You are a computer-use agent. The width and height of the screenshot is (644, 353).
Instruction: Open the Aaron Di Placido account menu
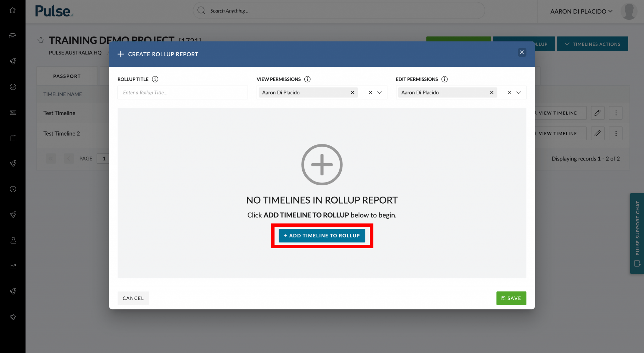tap(582, 11)
